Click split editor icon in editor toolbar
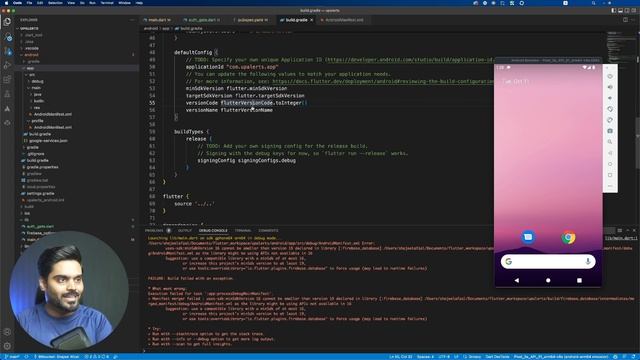The height and width of the screenshot is (360, 640). coord(625,20)
